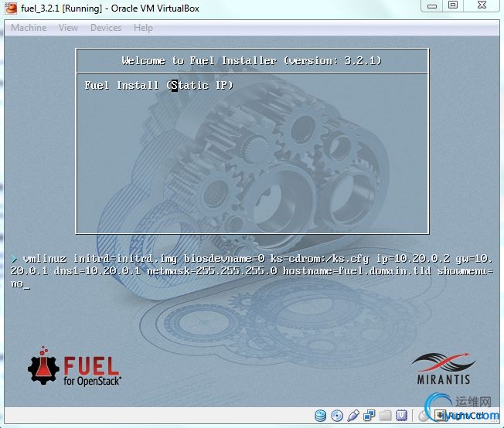Open the View menu

point(68,28)
